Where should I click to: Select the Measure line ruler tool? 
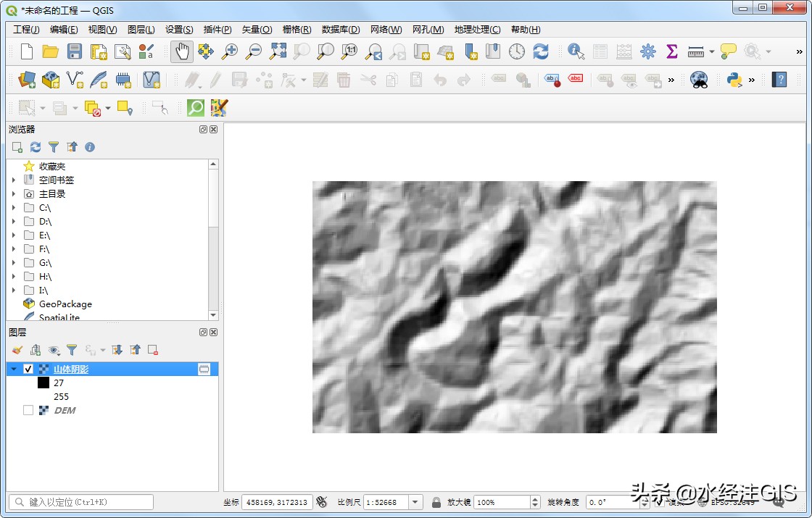(695, 51)
